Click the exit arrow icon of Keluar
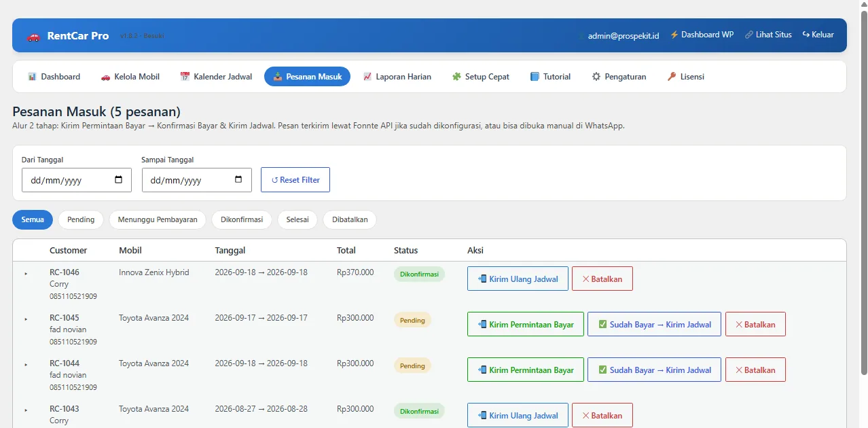 point(806,35)
